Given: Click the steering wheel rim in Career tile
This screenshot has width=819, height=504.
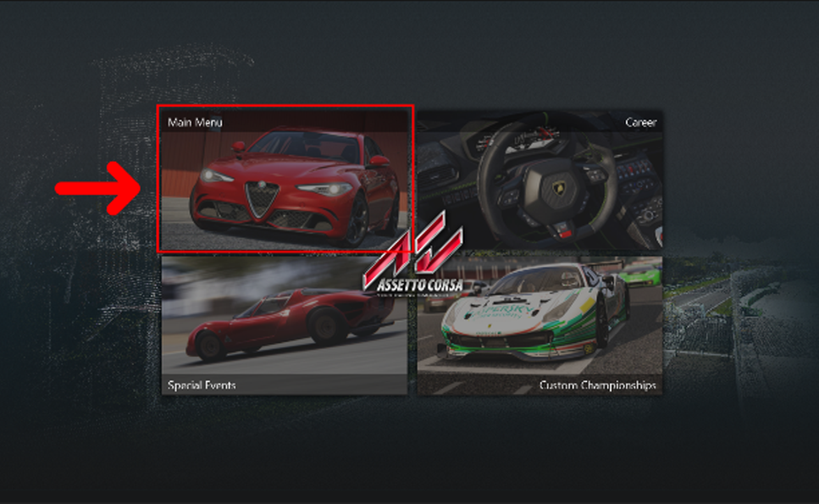Looking at the screenshot, I should coord(487,169).
